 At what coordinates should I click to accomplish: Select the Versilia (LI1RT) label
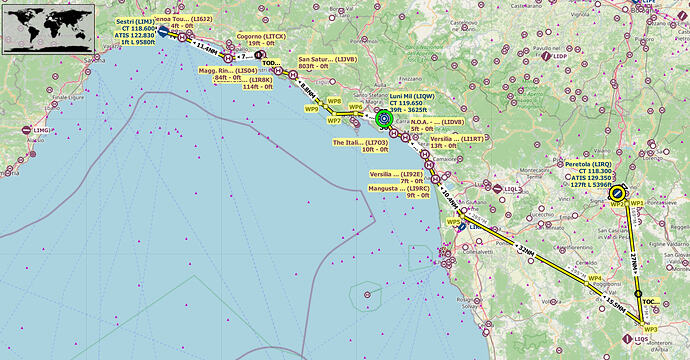pyautogui.click(x=457, y=142)
